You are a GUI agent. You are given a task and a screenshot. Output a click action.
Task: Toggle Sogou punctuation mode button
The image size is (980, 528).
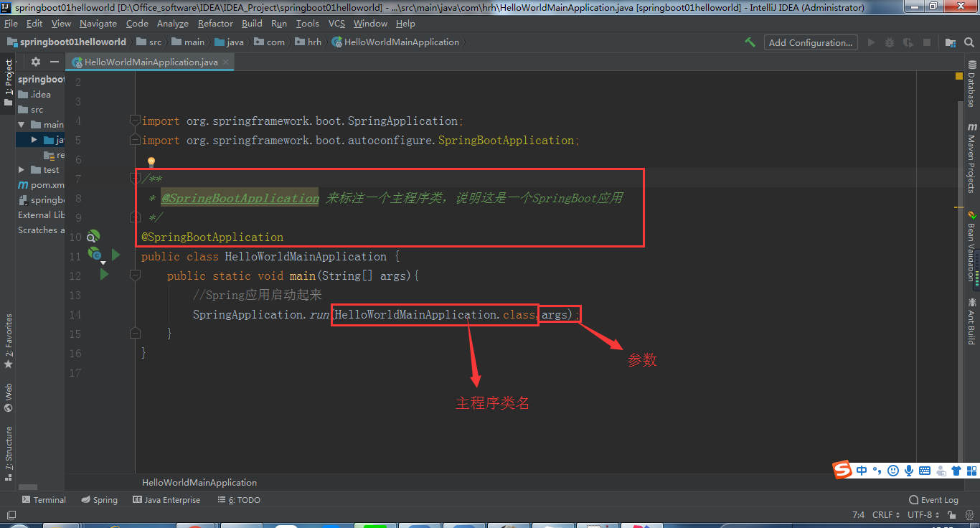click(877, 471)
